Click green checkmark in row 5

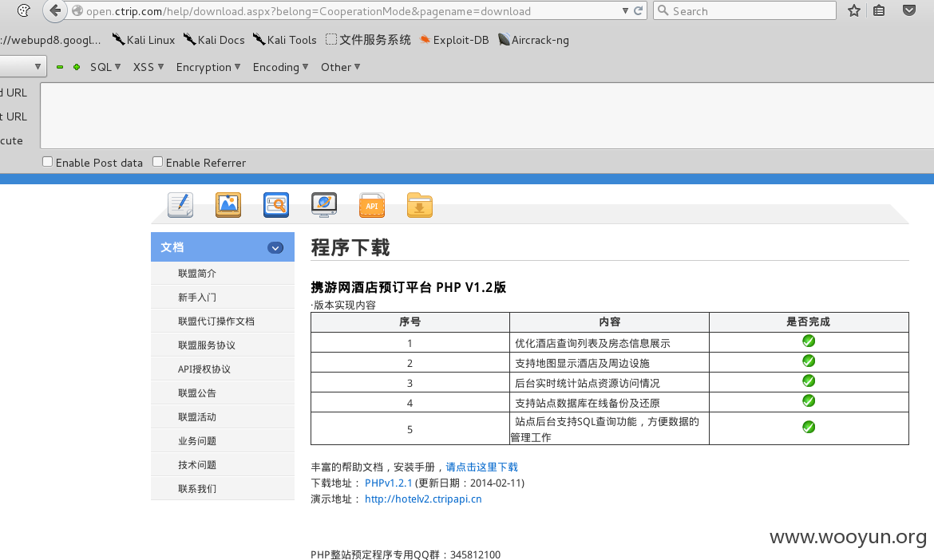(809, 428)
